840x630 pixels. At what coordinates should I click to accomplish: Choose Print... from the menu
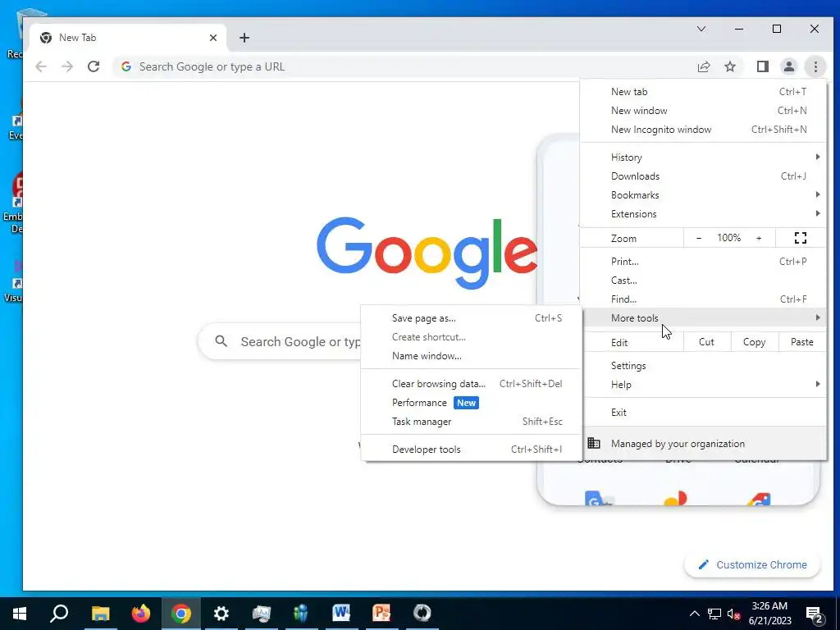coord(703,262)
